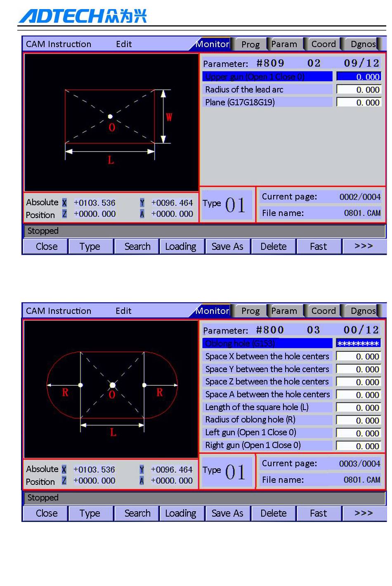This screenshot has height=586, width=392.
Task: Click oblong hole diagram preview in lower screen
Action: tap(111, 389)
